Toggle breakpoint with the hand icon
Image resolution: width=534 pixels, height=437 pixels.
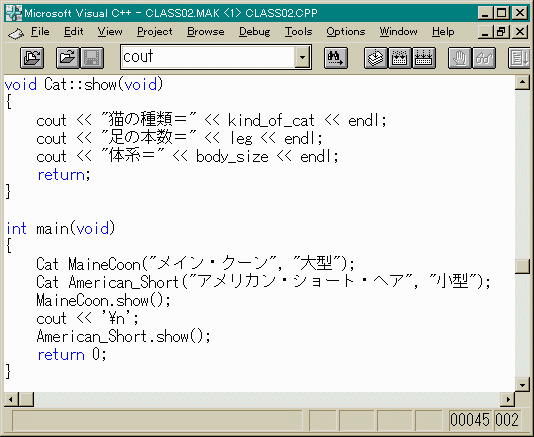tap(459, 58)
